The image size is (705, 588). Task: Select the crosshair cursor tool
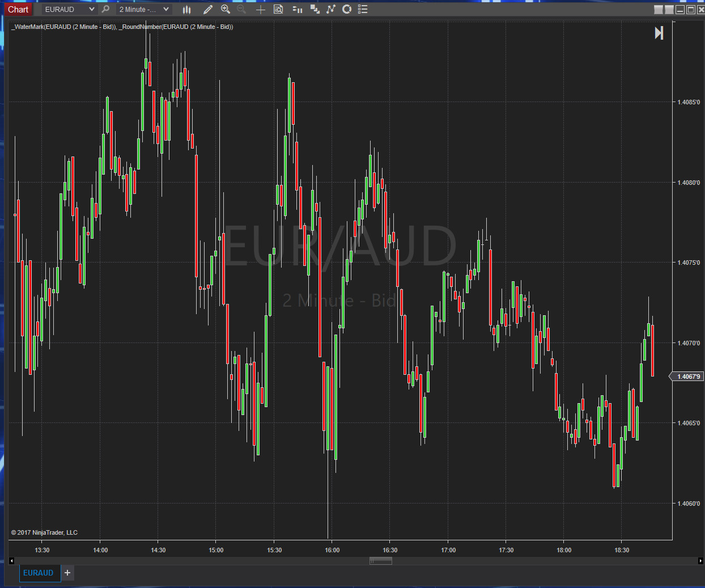coord(261,9)
